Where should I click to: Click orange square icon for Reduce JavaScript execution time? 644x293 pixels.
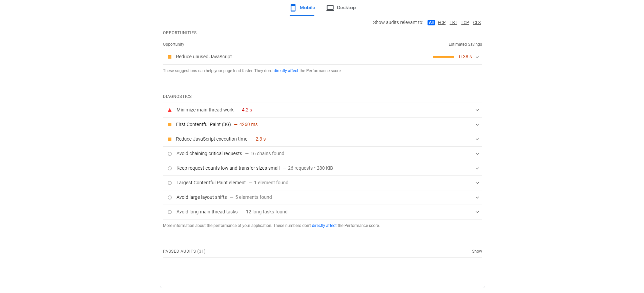[x=169, y=139]
